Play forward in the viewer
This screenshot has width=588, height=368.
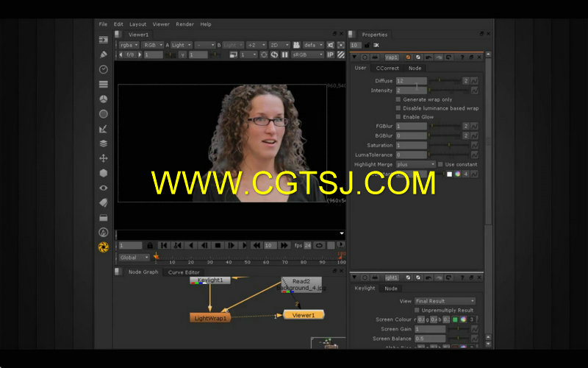244,246
